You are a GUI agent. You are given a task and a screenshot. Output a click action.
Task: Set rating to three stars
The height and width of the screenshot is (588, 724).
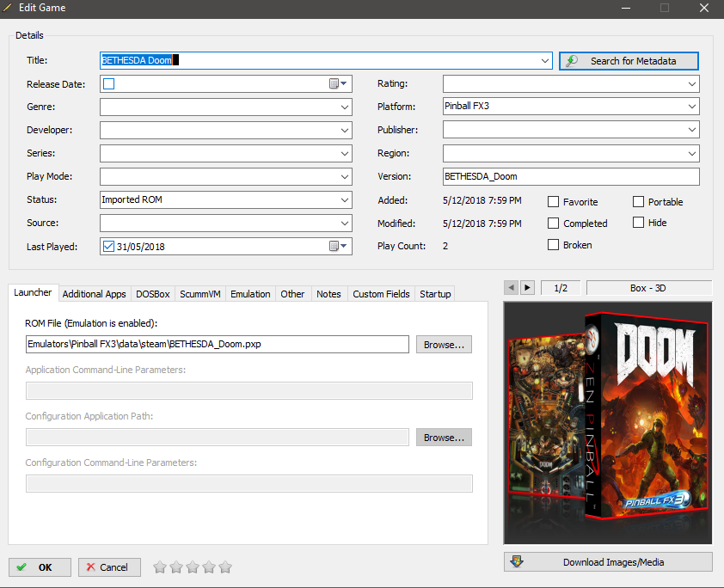[x=193, y=567]
